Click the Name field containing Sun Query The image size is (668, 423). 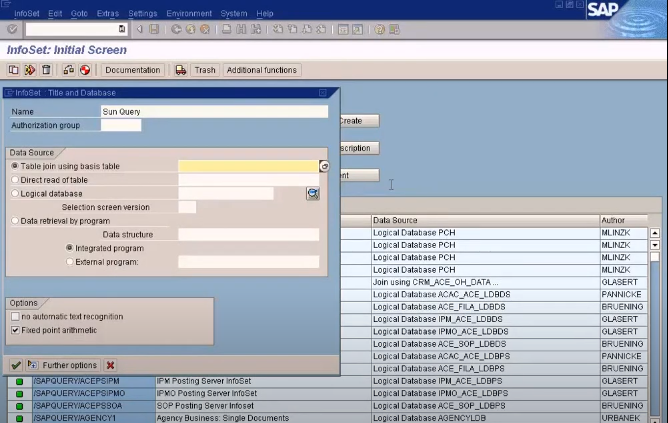(x=215, y=112)
